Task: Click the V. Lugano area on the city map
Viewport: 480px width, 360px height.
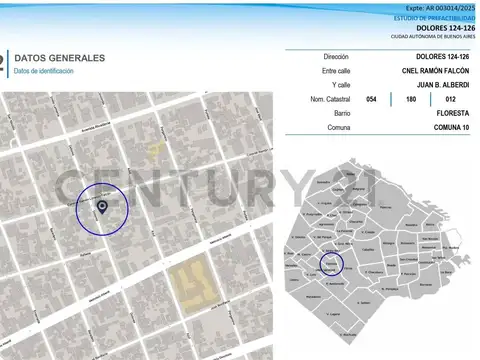Action: point(333,314)
